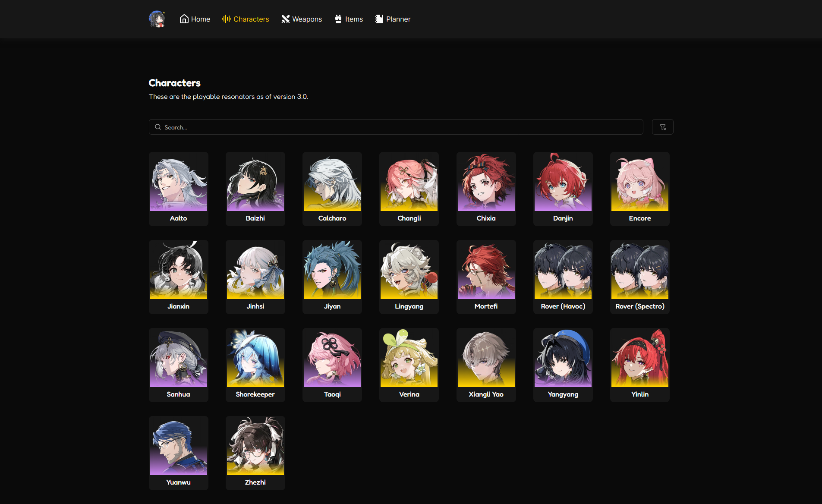Select Zhezhi portrait
The width and height of the screenshot is (822, 504).
(x=255, y=446)
